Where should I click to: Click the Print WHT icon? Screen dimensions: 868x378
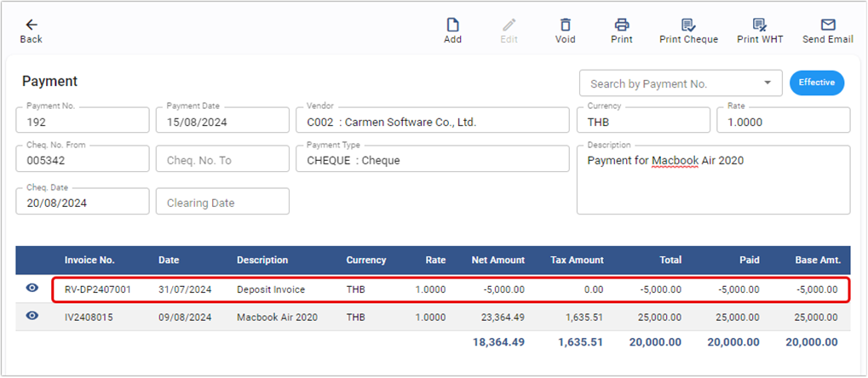pyautogui.click(x=759, y=25)
